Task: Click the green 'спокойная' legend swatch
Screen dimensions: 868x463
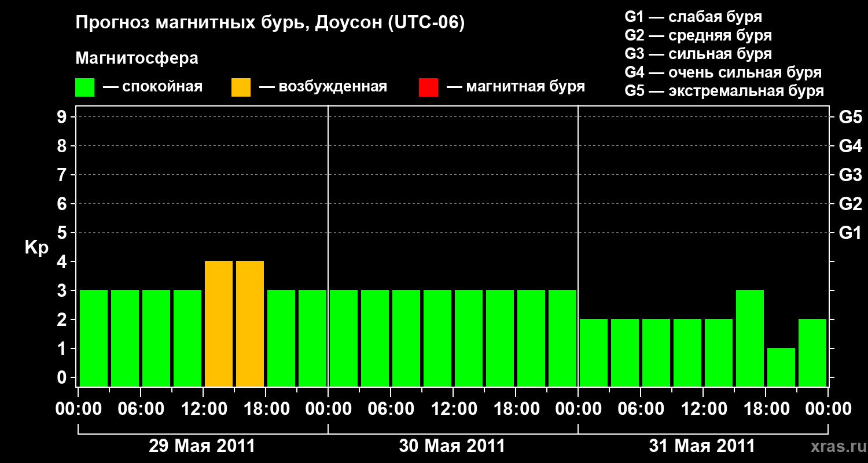Action: (x=85, y=87)
